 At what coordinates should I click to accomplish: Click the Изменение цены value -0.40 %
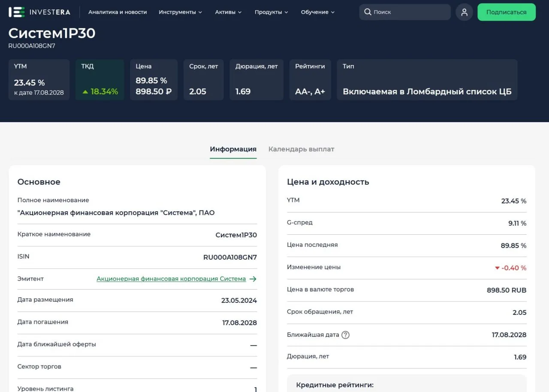[514, 268]
